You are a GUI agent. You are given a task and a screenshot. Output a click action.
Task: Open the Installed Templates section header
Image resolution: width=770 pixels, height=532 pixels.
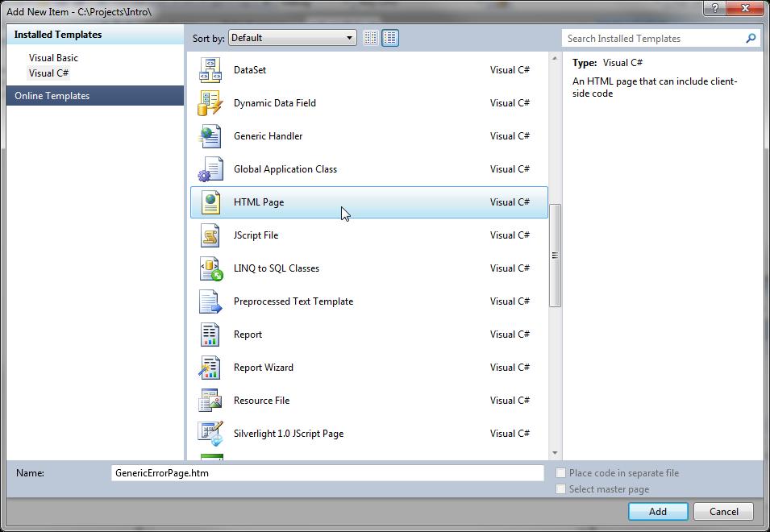pyautogui.click(x=95, y=35)
